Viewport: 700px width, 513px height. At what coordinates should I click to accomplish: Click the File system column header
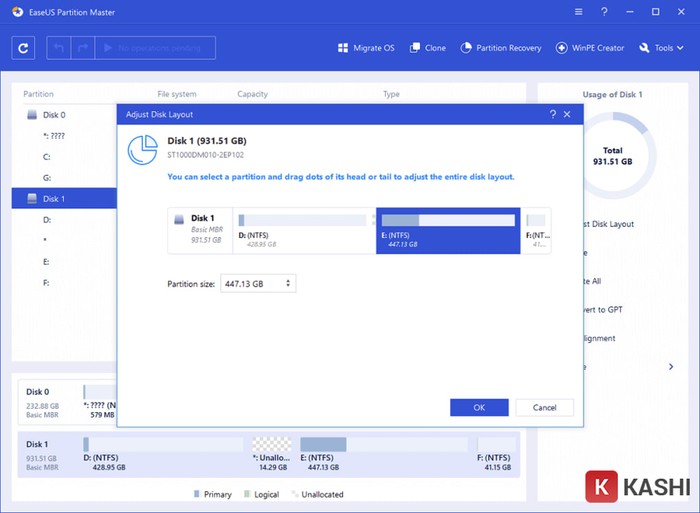[x=177, y=94]
